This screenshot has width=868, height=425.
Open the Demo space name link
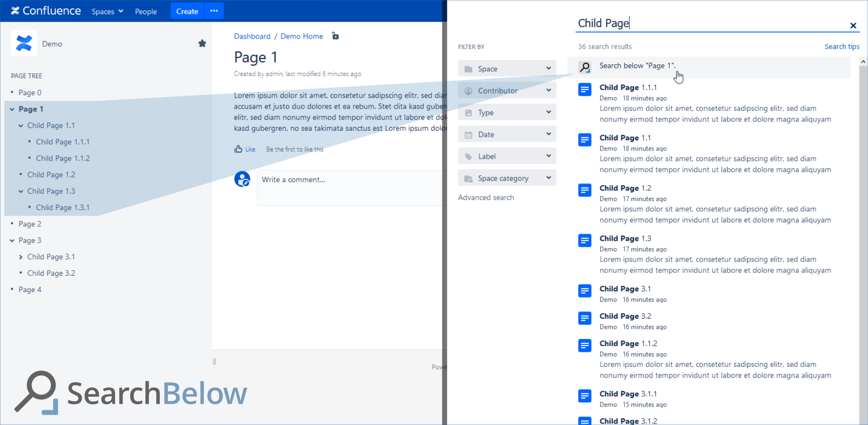(52, 44)
